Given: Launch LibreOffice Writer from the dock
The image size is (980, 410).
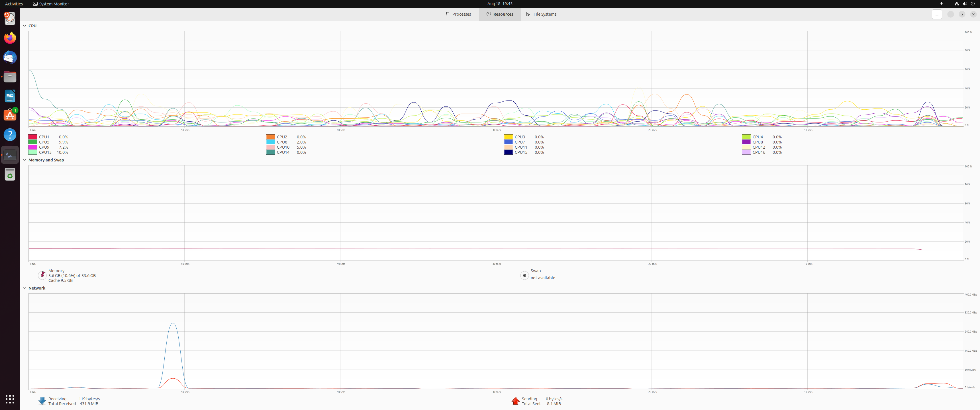Looking at the screenshot, I should point(9,96).
